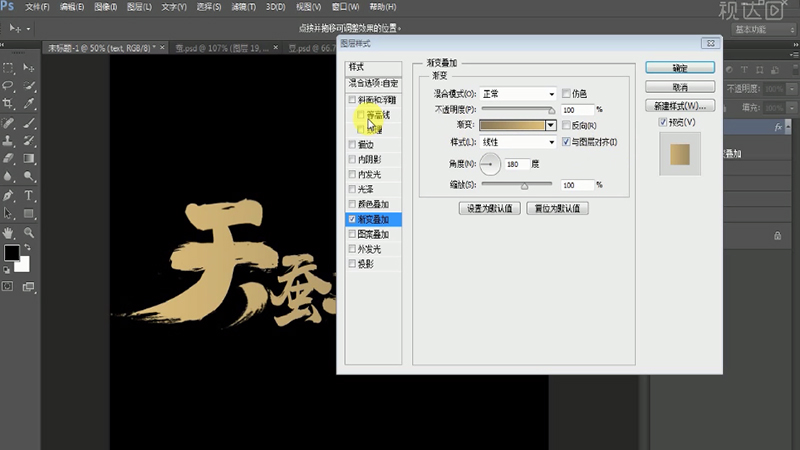This screenshot has height=450, width=800.
Task: Select the Rectangle shape tool
Action: pos(29,213)
